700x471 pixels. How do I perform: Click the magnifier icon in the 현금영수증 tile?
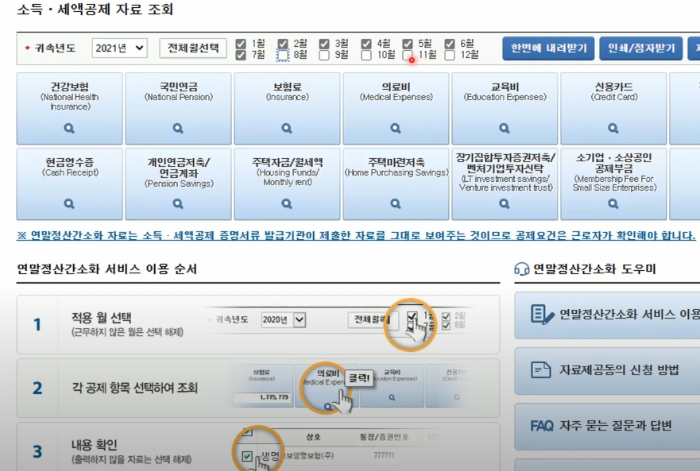(69, 204)
